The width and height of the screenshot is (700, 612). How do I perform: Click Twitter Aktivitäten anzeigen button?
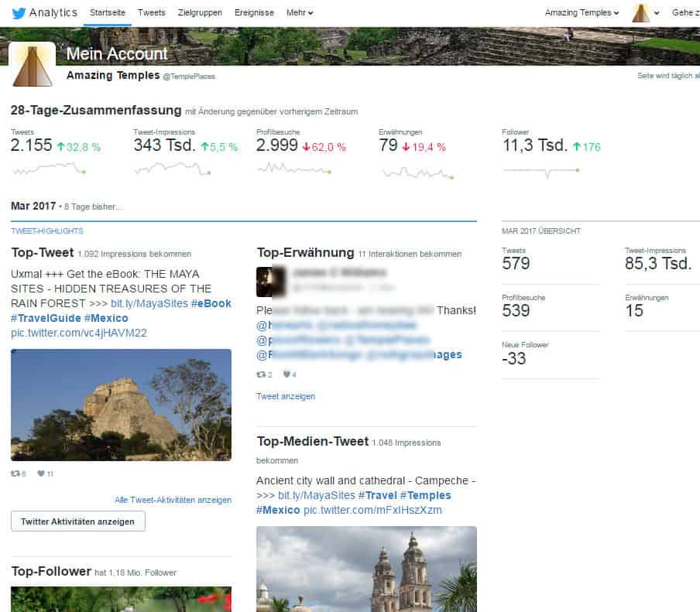(78, 521)
